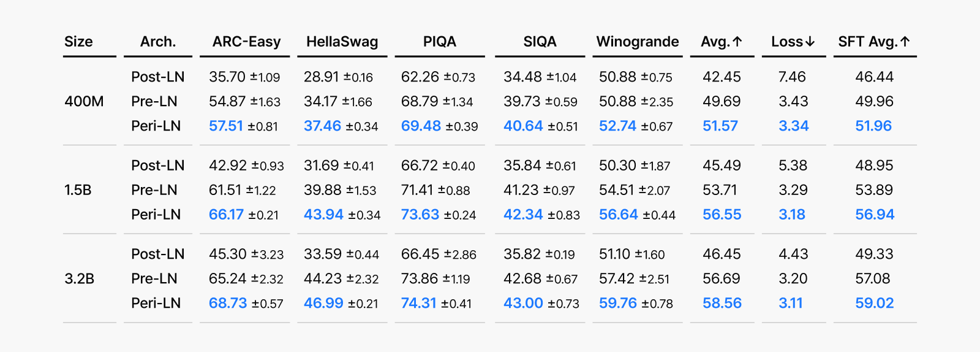
Task: Select the 3.2B size row label
Action: click(x=80, y=278)
